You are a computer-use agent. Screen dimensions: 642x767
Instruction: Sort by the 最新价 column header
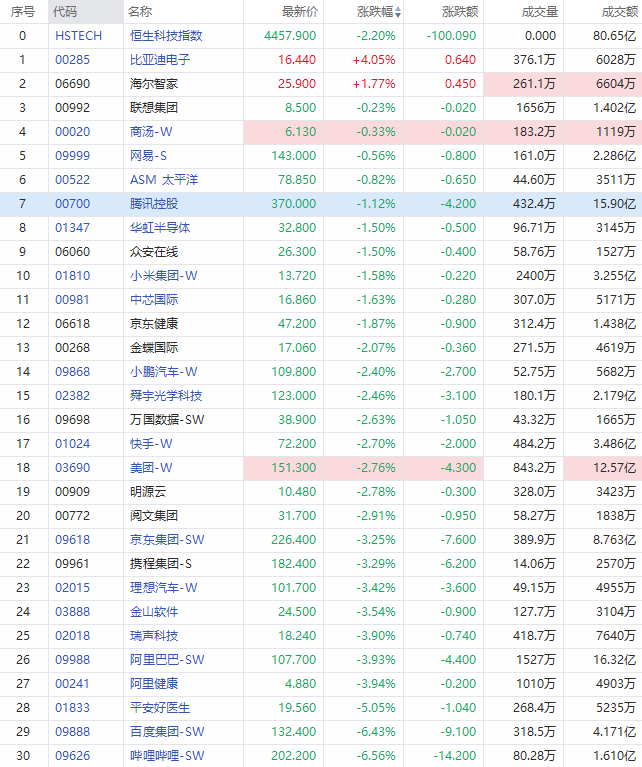coord(300,12)
